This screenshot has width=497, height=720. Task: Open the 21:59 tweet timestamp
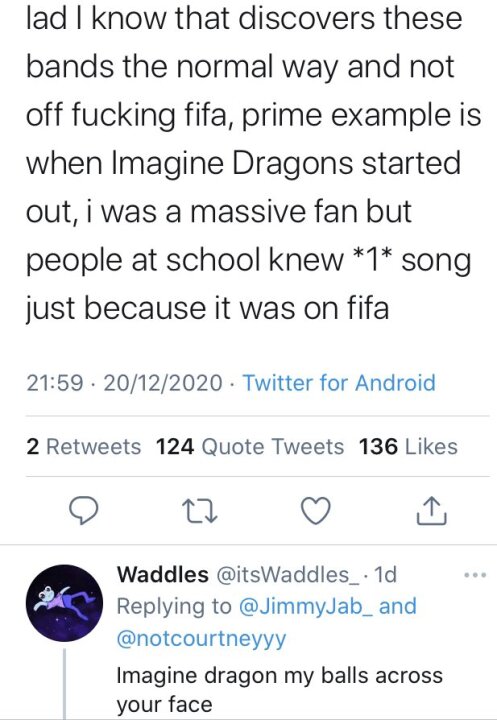click(x=55, y=382)
